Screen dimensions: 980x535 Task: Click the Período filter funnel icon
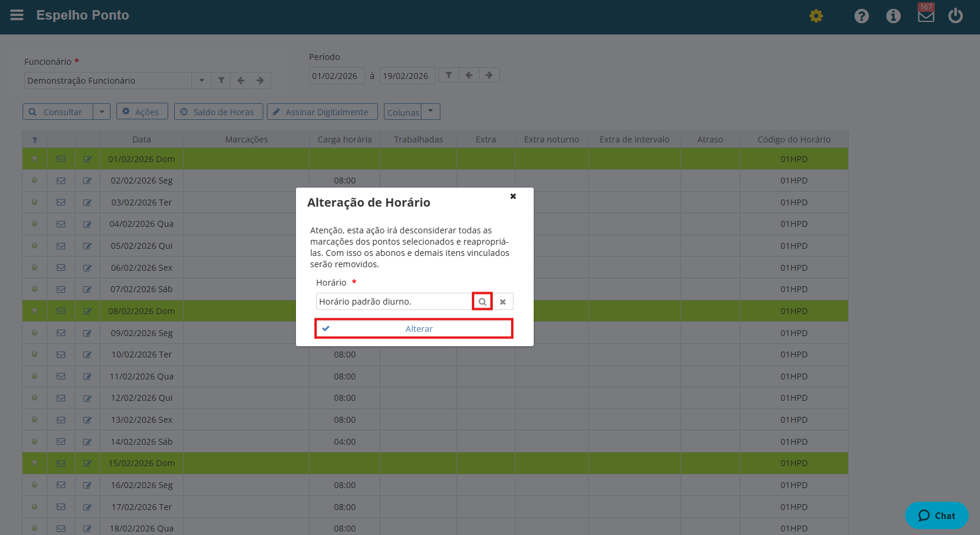pyautogui.click(x=449, y=75)
